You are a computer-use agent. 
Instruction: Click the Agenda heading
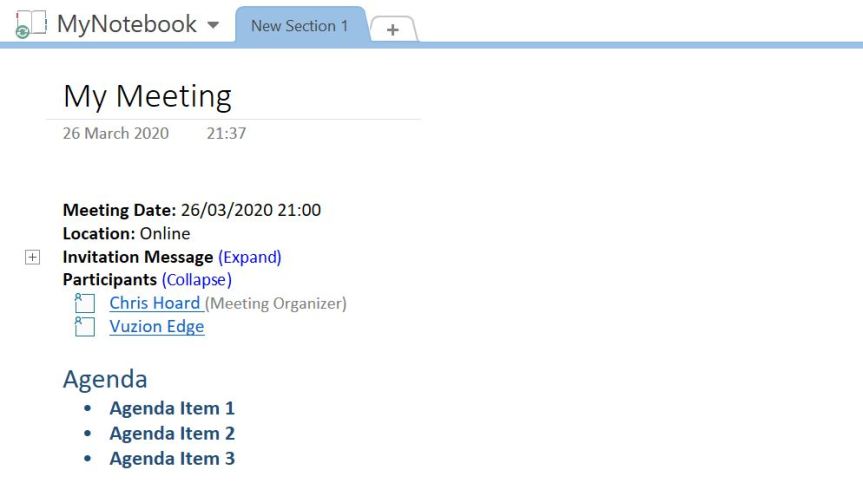point(105,379)
